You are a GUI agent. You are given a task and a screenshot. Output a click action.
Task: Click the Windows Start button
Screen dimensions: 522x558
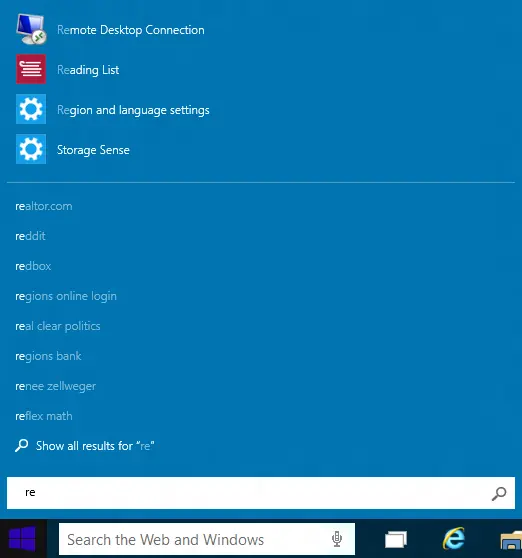coord(23,538)
